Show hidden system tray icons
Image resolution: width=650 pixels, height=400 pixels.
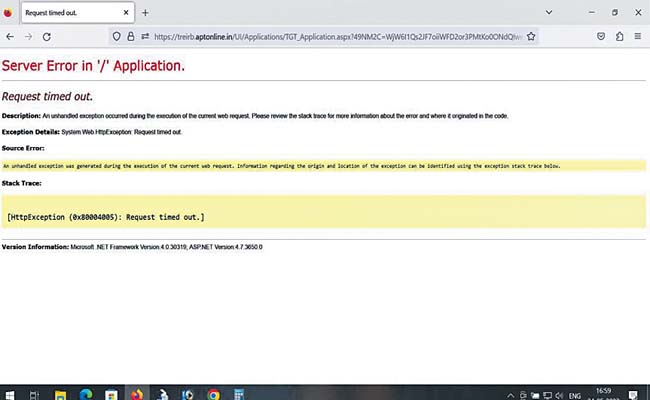click(x=511, y=395)
